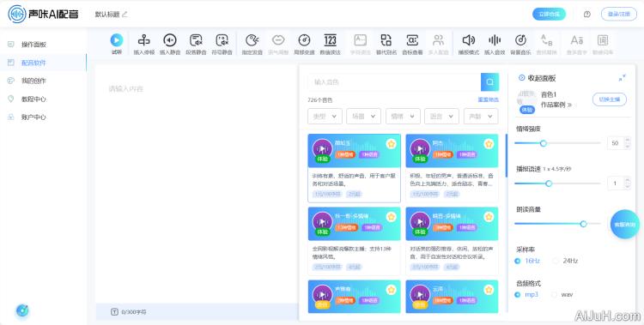Focus the voice search input field

(394, 82)
